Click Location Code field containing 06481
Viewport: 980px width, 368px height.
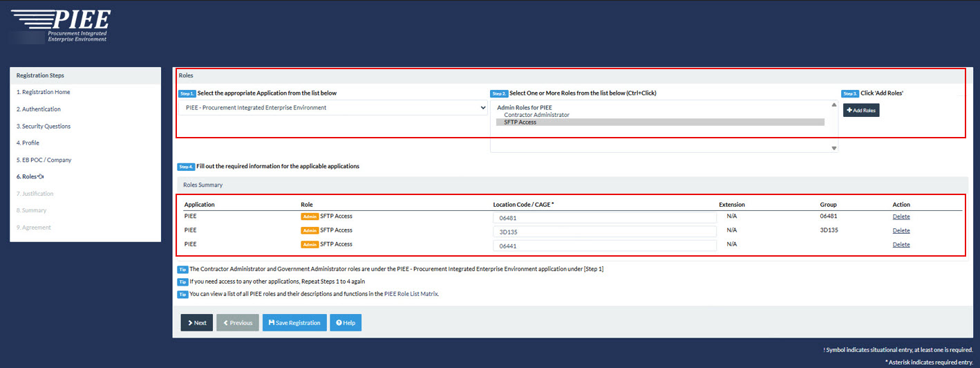coord(604,218)
